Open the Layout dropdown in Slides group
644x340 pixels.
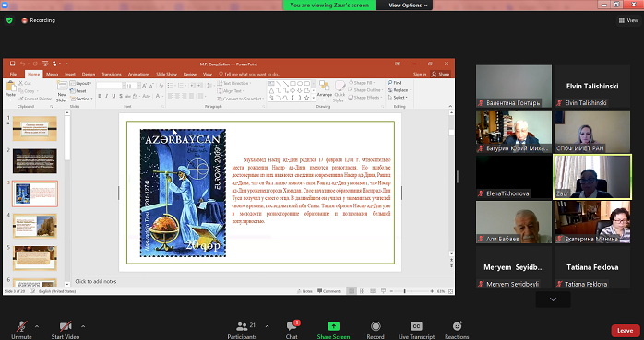pos(81,83)
